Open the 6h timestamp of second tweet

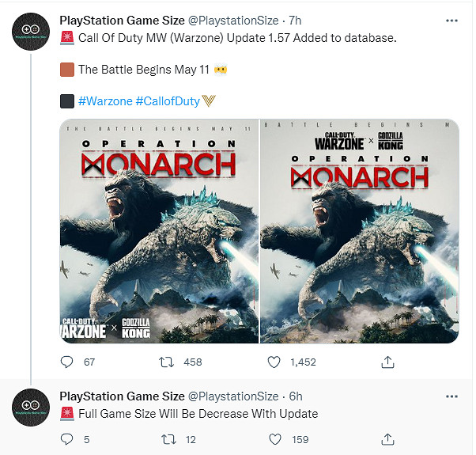294,396
